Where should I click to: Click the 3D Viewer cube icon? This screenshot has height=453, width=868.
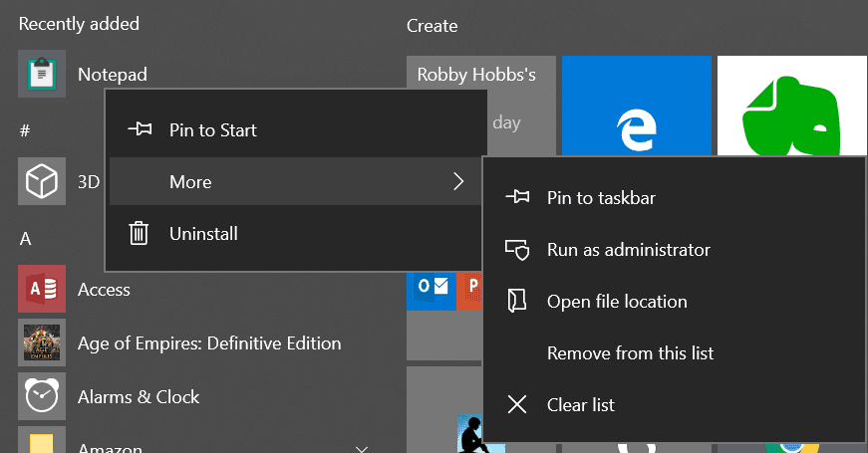pos(42,181)
